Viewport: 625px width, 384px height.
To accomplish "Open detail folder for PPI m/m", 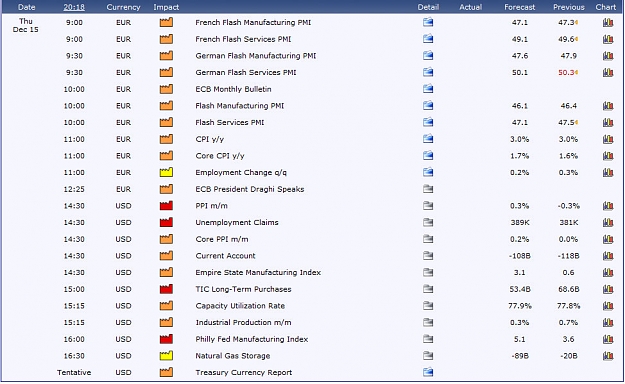I will coord(428,206).
